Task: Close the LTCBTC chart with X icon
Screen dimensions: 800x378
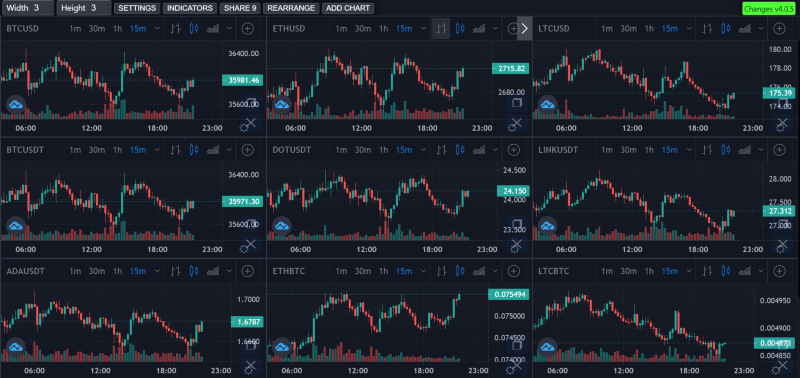Action: pos(783,365)
